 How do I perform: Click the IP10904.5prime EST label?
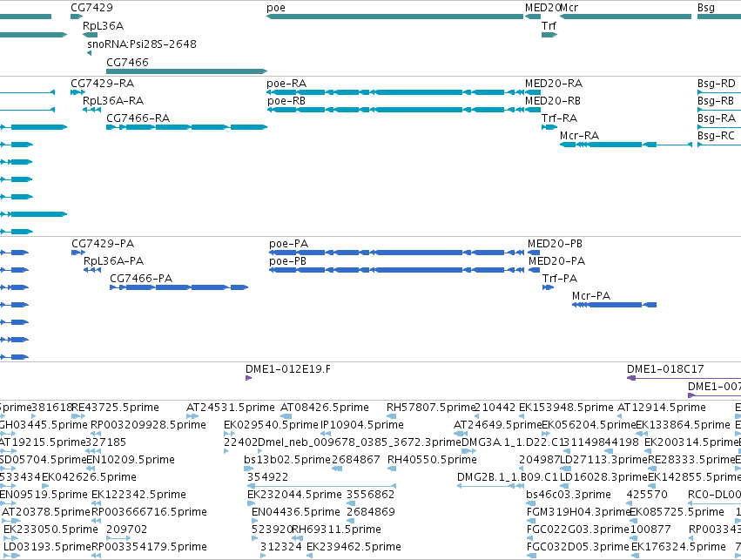coord(362,425)
